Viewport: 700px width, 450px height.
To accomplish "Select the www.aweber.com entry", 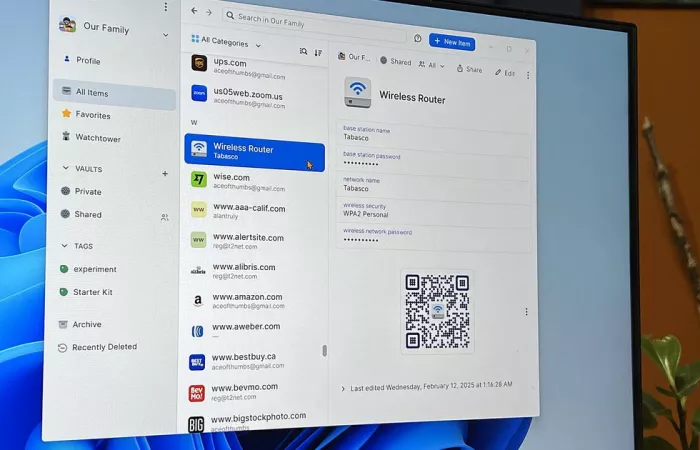I will [254, 331].
